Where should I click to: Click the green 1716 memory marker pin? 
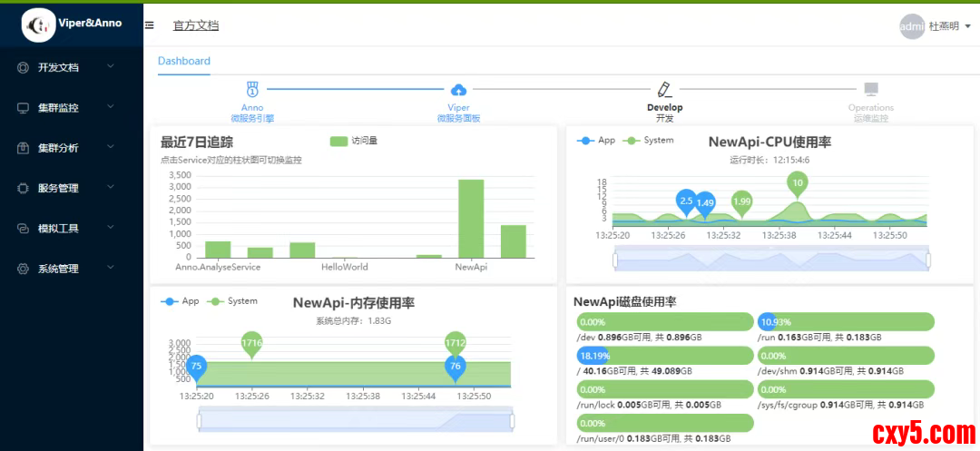pos(252,343)
